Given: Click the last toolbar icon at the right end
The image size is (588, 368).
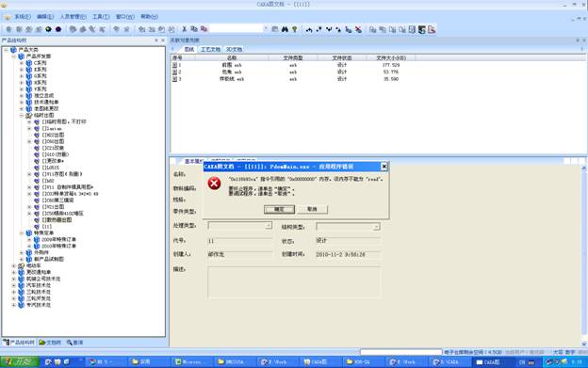Looking at the screenshot, I should (432, 29).
